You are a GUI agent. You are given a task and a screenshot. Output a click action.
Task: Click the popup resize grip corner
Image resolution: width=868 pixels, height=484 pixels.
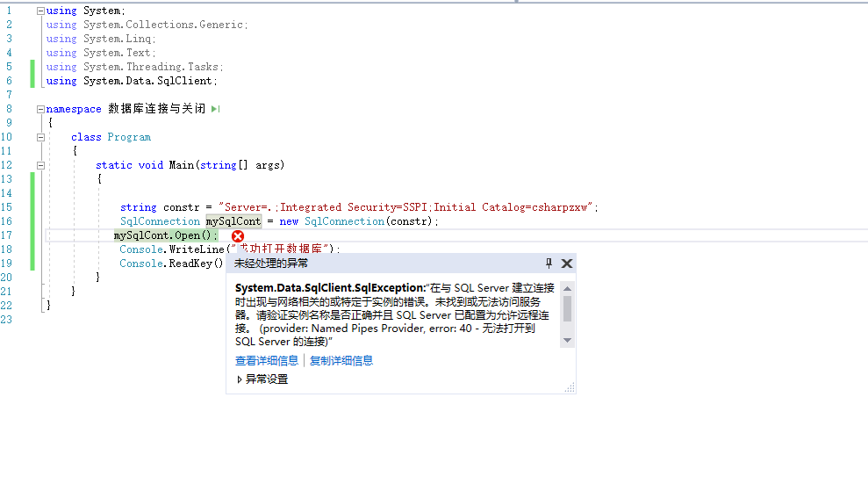[570, 387]
